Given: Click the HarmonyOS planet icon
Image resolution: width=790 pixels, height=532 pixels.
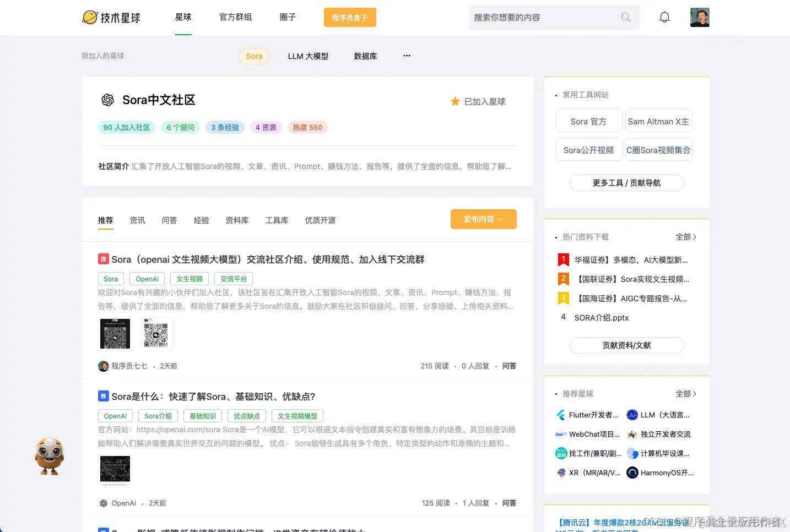Looking at the screenshot, I should (632, 473).
